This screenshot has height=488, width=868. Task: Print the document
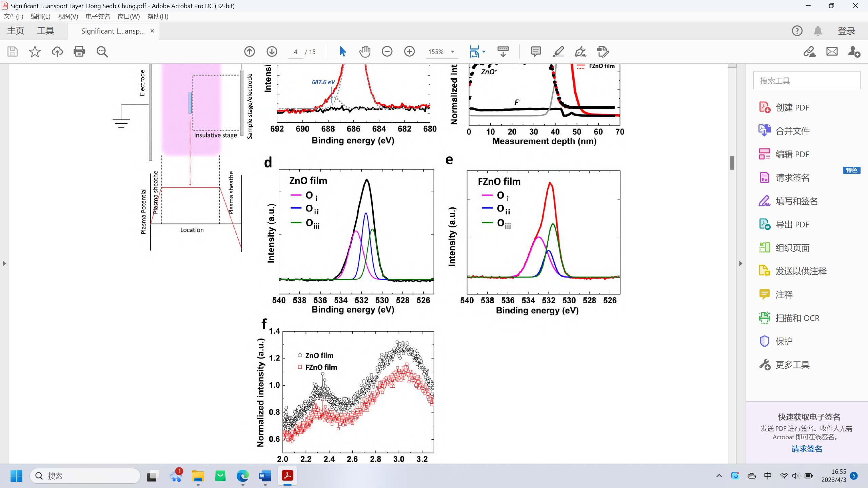point(79,52)
